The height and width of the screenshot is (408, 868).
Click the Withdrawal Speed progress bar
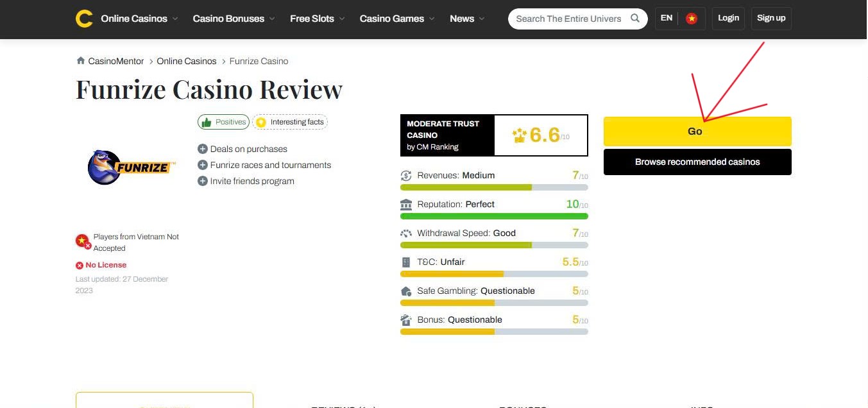pos(494,245)
